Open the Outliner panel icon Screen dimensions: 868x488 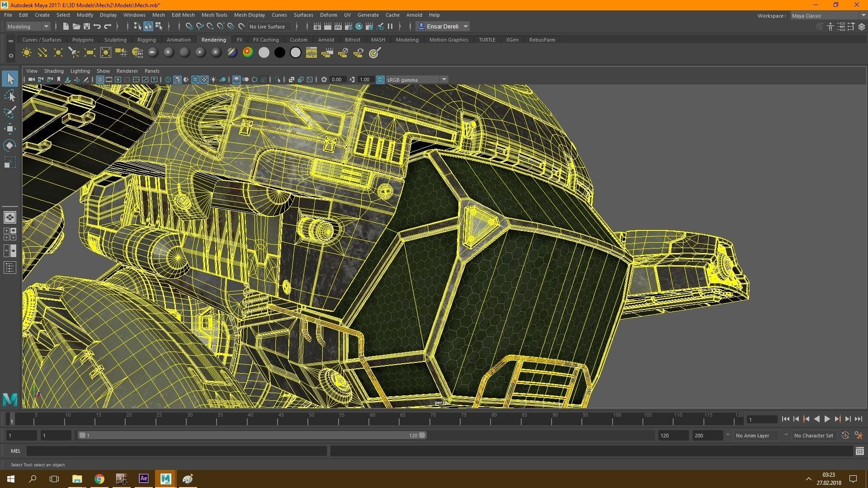tap(10, 268)
